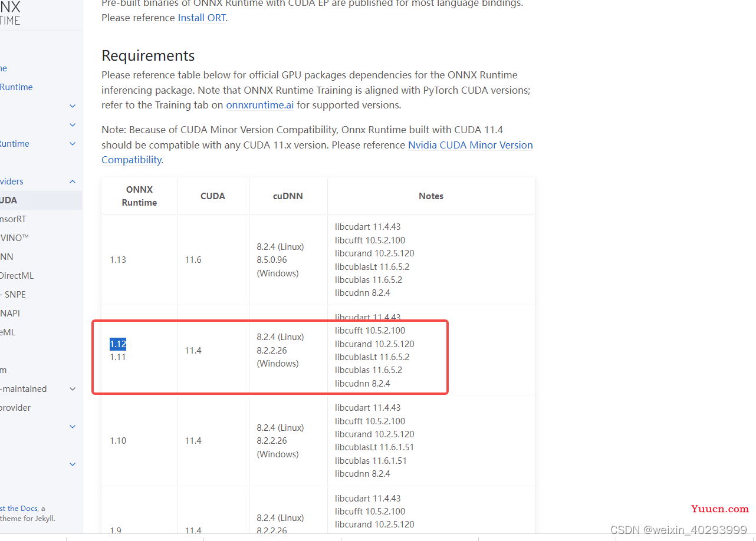Open the TensorRT sidebar entry
Screen dimensions: 756x541
click(x=13, y=219)
